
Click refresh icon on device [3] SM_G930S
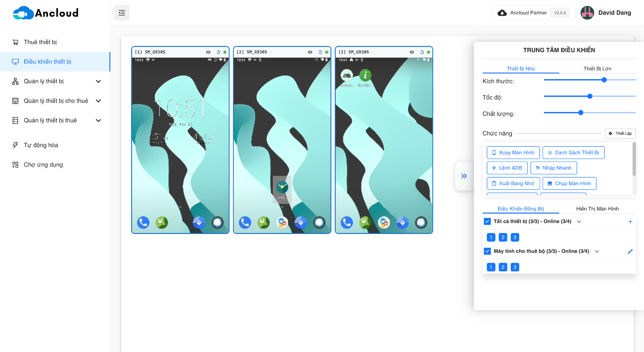point(422,52)
